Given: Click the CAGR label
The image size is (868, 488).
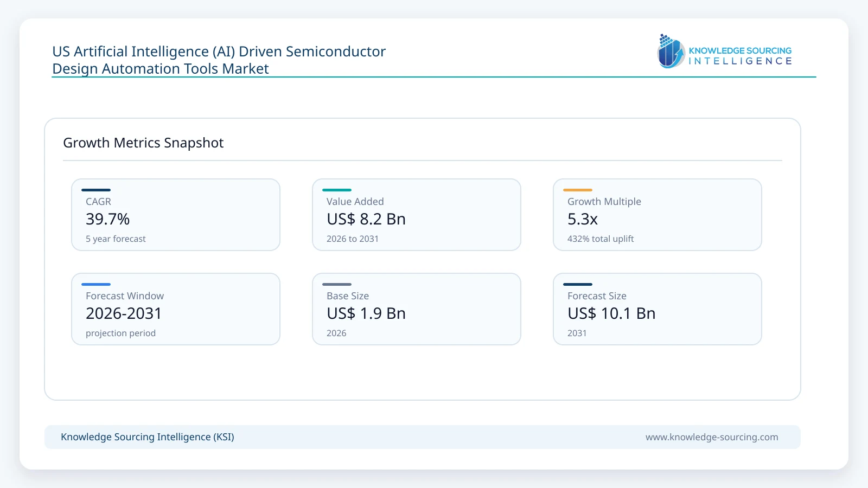Looking at the screenshot, I should coord(98,202).
